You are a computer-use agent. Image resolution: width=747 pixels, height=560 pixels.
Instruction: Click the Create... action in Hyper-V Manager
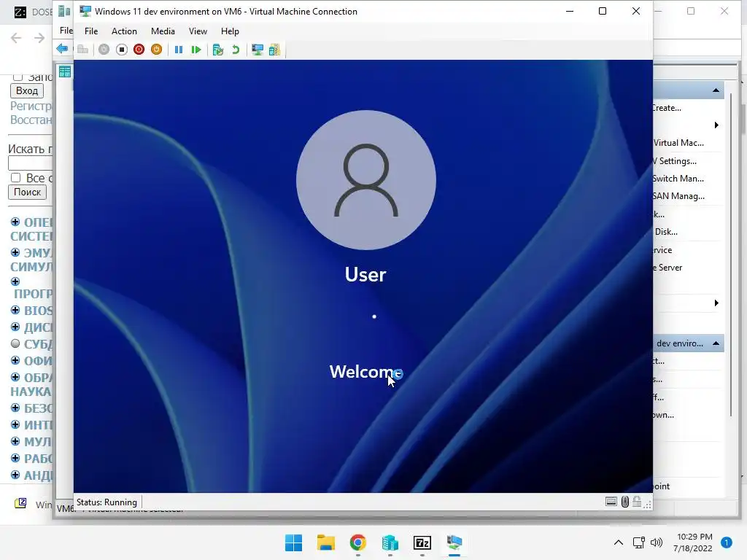coord(667,108)
